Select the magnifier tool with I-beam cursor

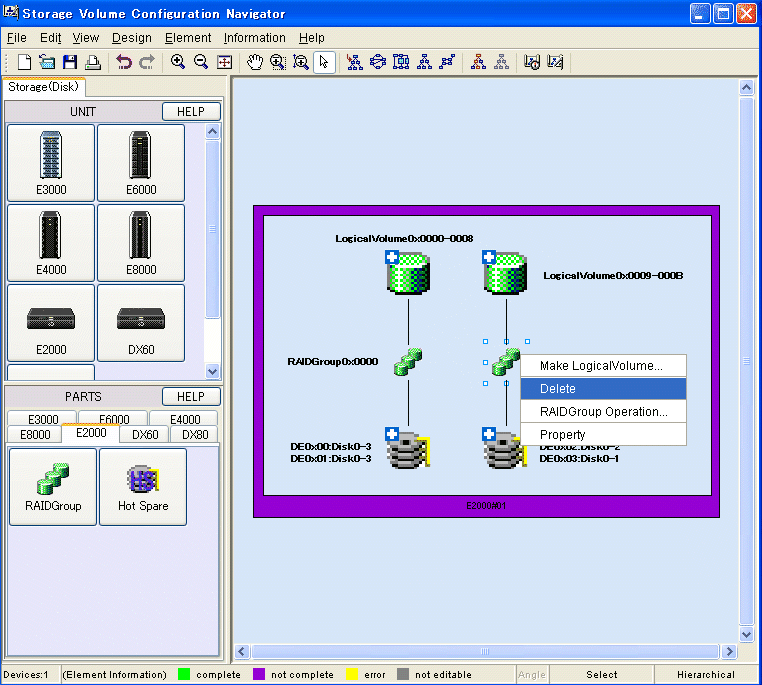pos(301,62)
